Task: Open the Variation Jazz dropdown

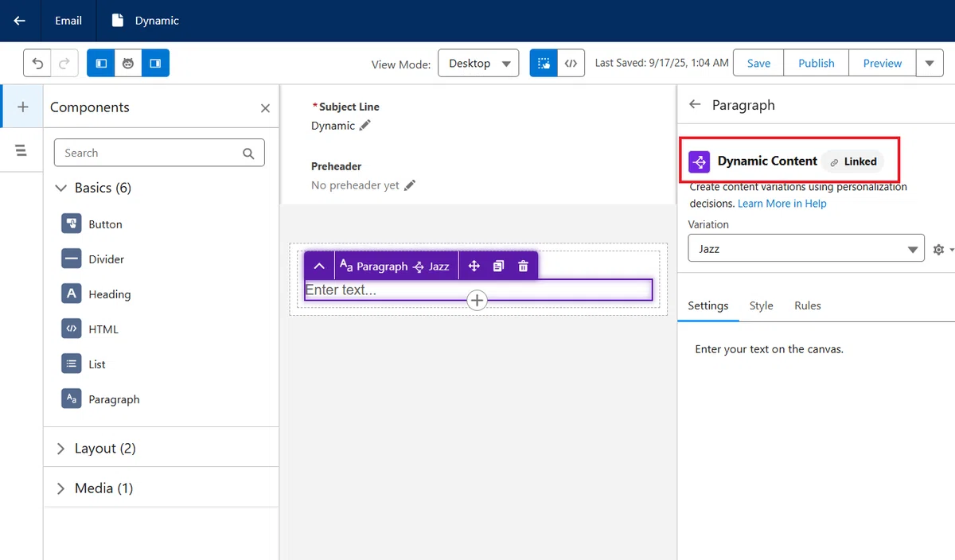Action: (806, 248)
